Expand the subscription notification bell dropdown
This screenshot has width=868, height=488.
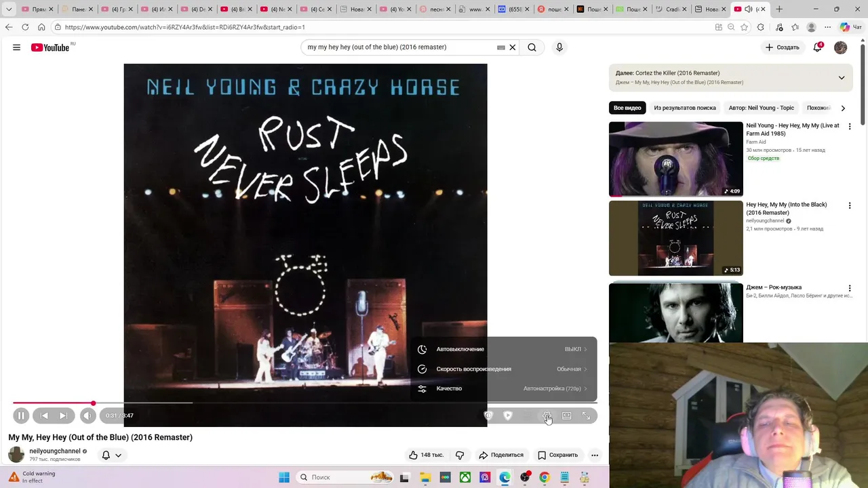point(112,455)
